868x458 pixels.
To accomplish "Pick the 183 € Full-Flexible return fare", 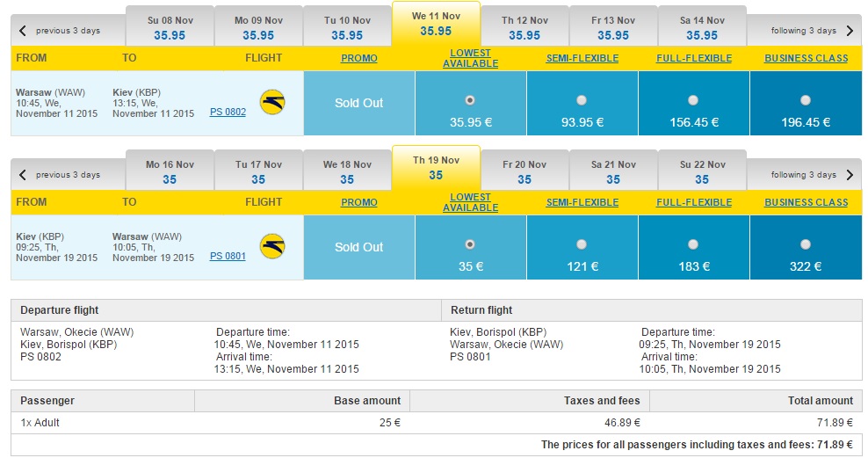I will tap(693, 244).
